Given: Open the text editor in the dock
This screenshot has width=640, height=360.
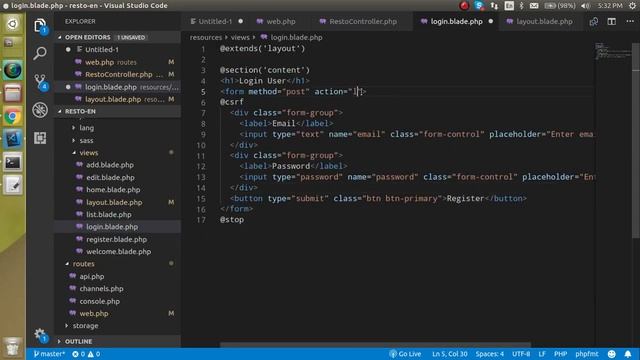Looking at the screenshot, I should [12, 185].
